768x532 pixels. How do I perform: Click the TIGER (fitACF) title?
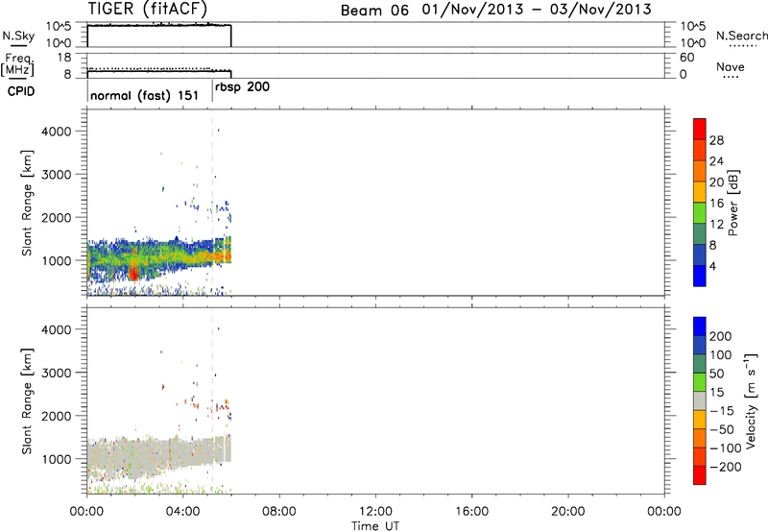tap(148, 9)
